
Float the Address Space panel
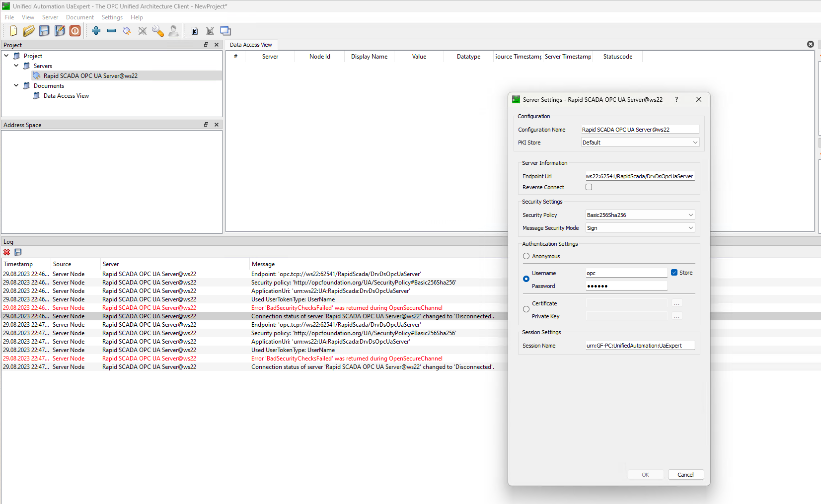pos(206,125)
